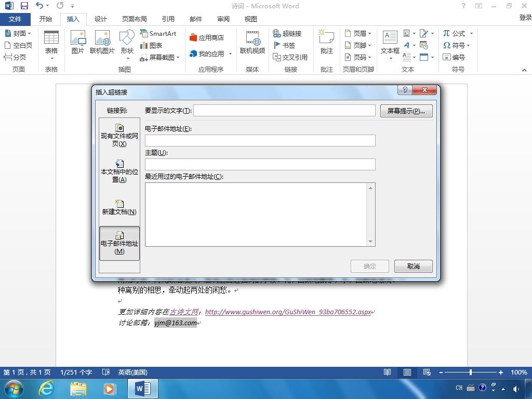Switch to the Design tab
Screen dimensions: 532x399
point(100,19)
